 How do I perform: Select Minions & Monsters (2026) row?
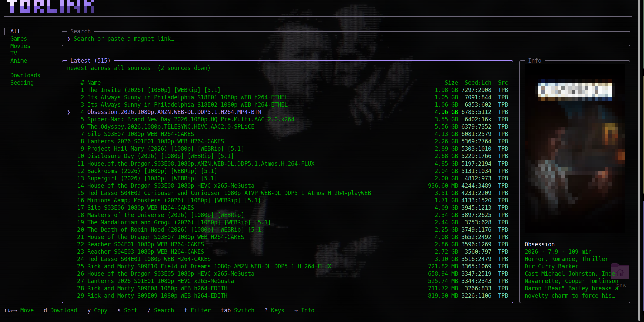coord(288,200)
